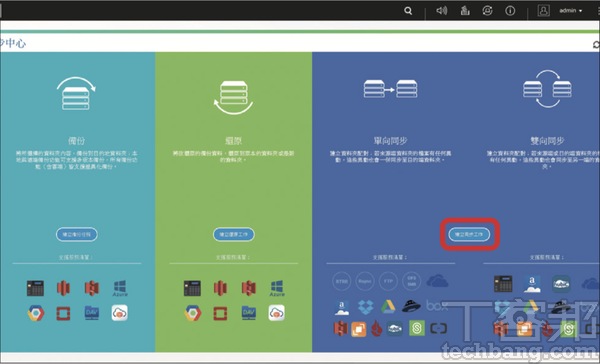Screen dimensions: 600x364
Task: Select WebDAV folder icon in Backup panel
Action: pyautogui.click(x=92, y=313)
